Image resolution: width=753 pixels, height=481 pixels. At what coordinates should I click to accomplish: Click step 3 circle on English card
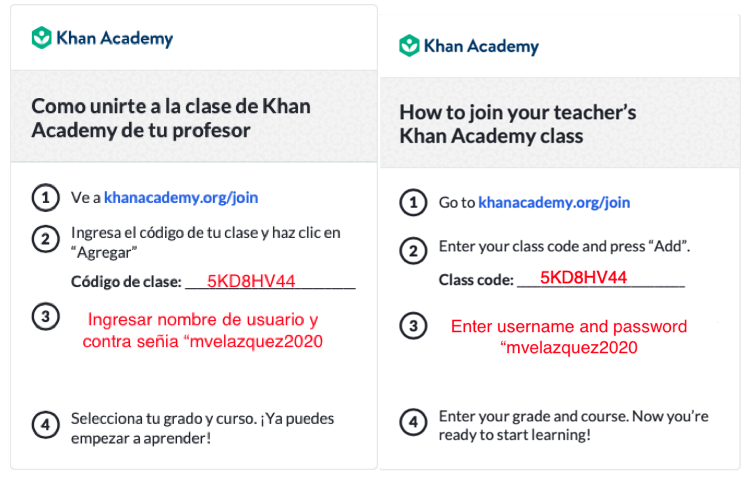(411, 326)
